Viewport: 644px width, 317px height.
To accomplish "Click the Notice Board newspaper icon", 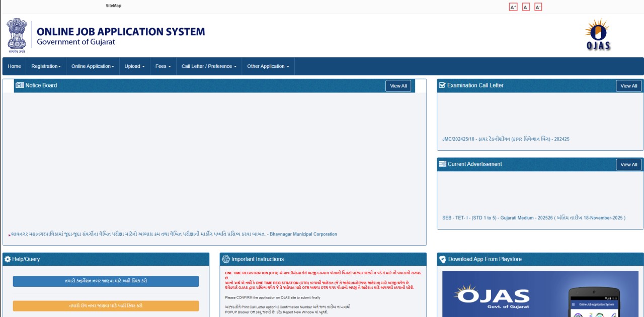I will [x=20, y=85].
